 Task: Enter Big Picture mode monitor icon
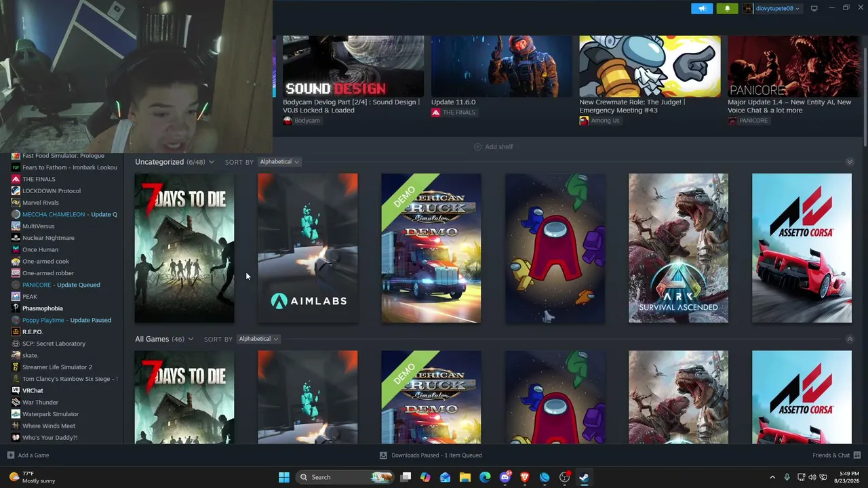click(814, 8)
